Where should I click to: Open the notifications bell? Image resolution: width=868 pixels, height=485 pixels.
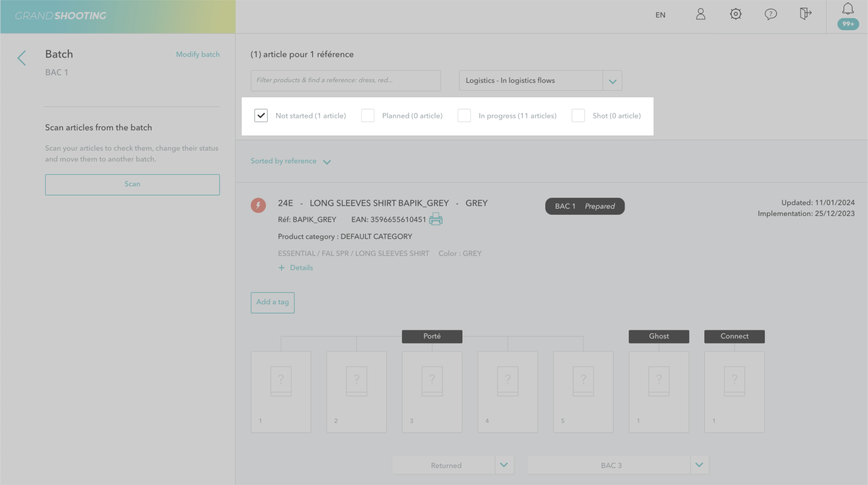(x=848, y=9)
